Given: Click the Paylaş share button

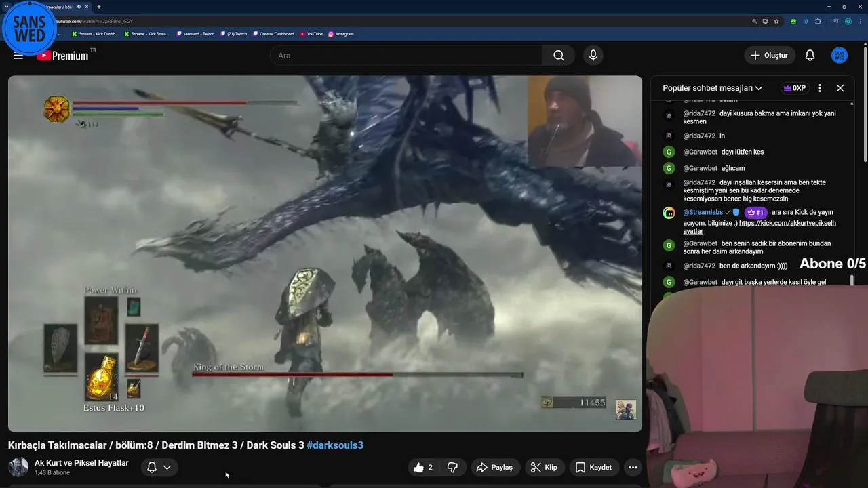Looking at the screenshot, I should click(x=494, y=468).
